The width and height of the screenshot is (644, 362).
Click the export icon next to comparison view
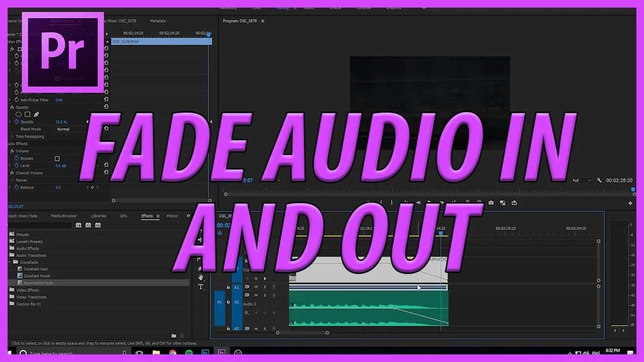[514, 203]
